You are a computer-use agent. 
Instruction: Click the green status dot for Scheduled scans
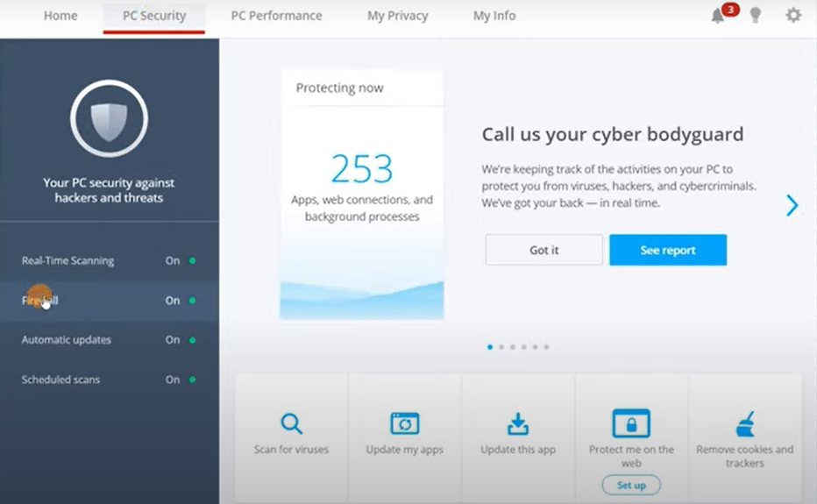192,380
